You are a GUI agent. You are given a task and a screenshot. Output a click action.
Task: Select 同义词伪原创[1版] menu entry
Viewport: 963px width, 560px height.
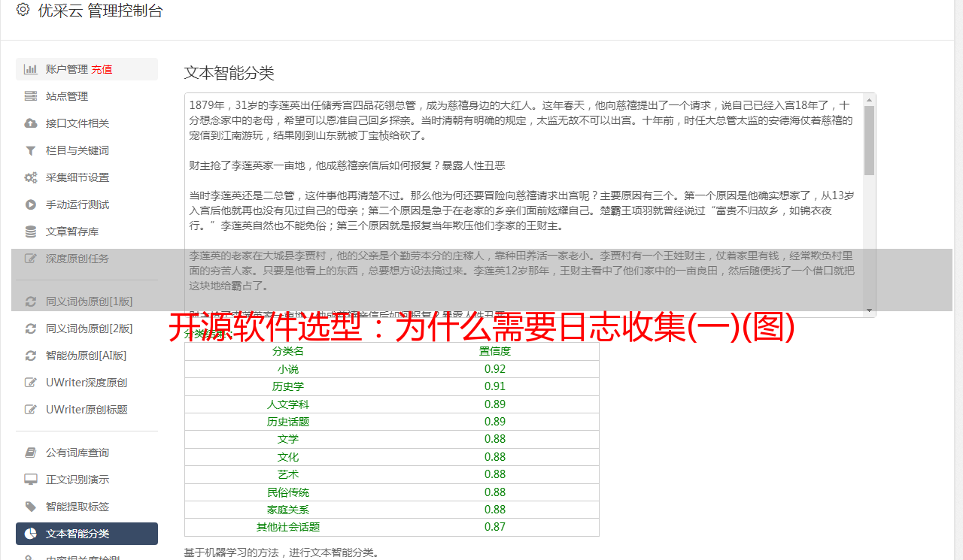(x=87, y=301)
